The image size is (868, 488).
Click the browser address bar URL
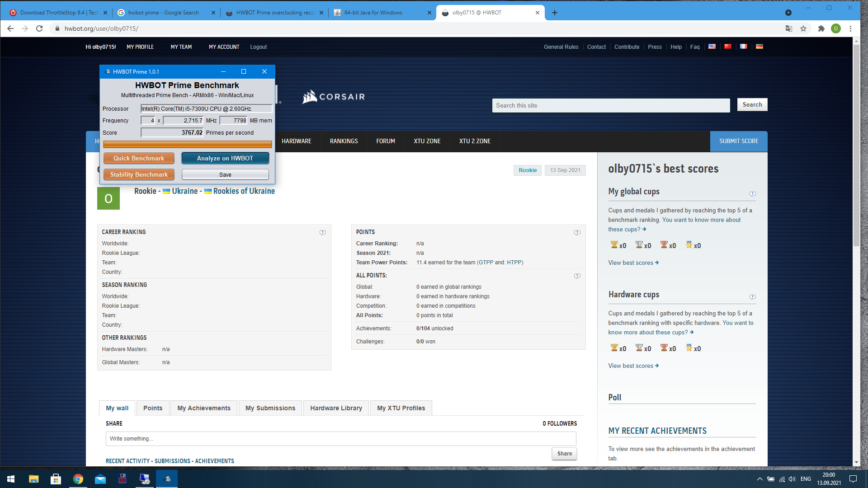pyautogui.click(x=101, y=28)
